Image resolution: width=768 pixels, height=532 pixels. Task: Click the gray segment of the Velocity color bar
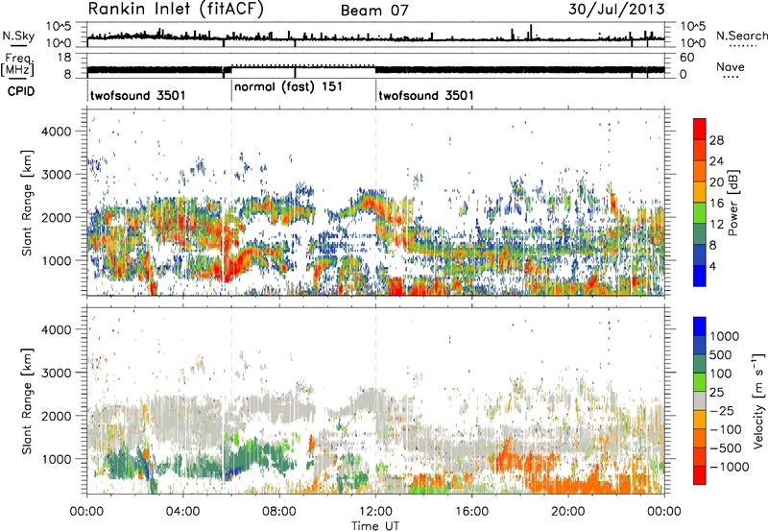[700, 400]
